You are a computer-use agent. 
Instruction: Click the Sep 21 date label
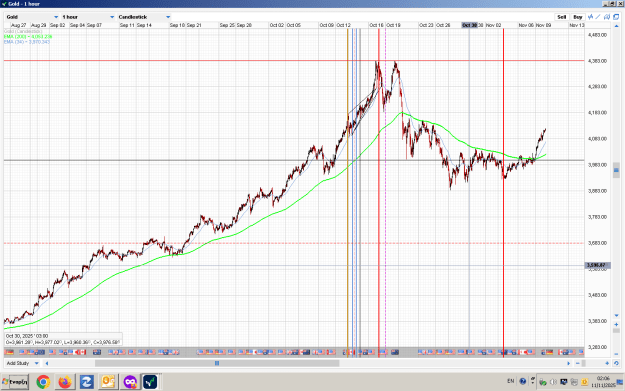(194, 25)
